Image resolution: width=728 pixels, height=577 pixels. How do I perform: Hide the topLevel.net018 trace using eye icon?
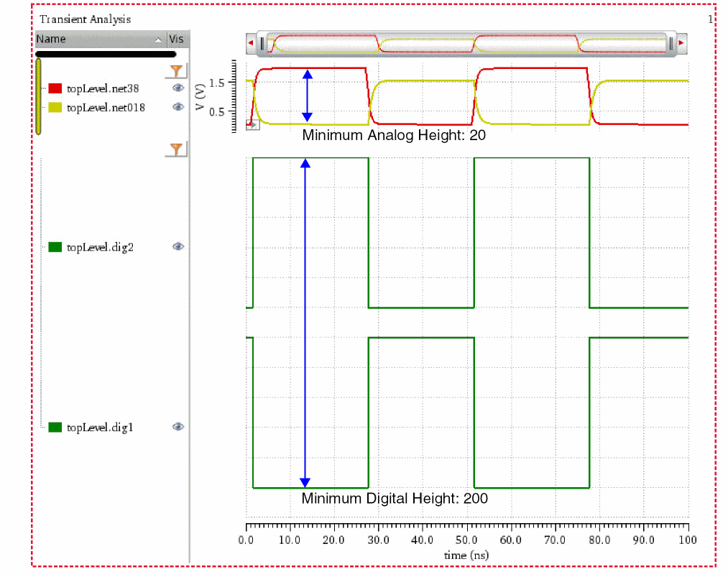pyautogui.click(x=178, y=107)
